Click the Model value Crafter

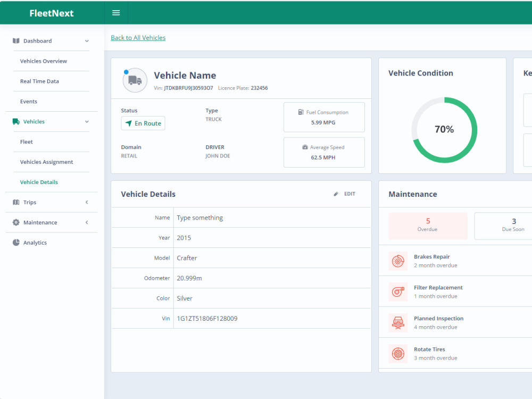tap(187, 258)
